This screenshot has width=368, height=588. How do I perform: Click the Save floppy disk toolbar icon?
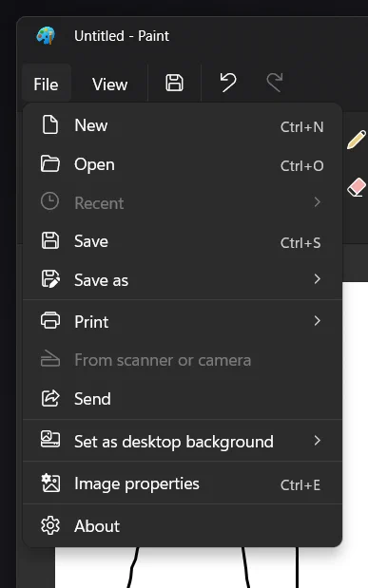pos(174,83)
